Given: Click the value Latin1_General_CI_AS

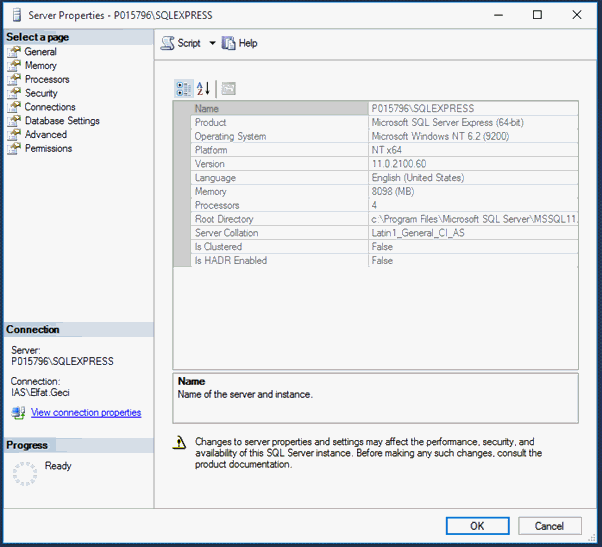Looking at the screenshot, I should tap(418, 233).
